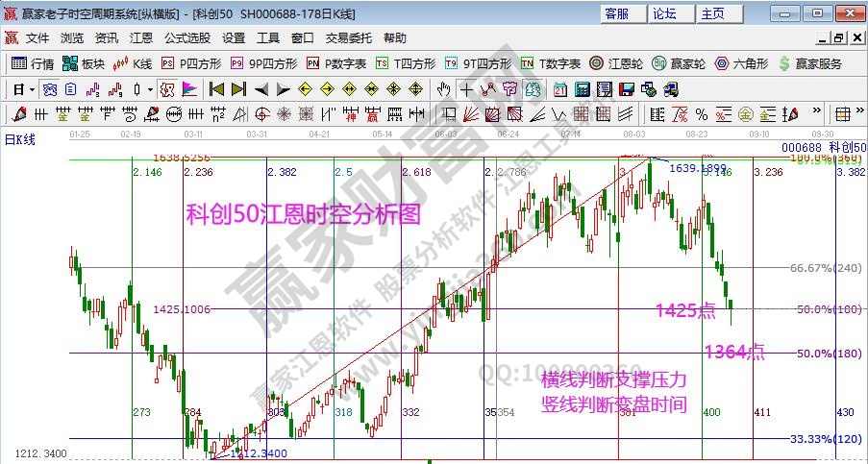The height and width of the screenshot is (464, 868).
Task: Jump to first bar with skip-start arrow
Action: point(215,89)
